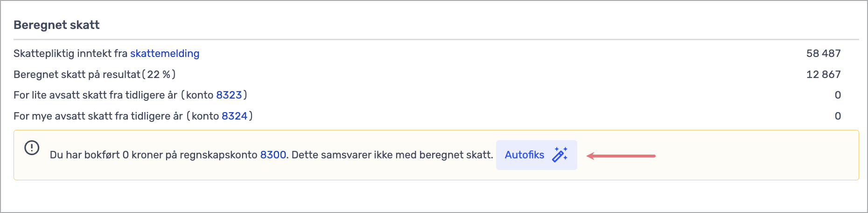The height and width of the screenshot is (213, 868).
Task: Click the red arrow pointing at Autofiks
Action: point(621,156)
